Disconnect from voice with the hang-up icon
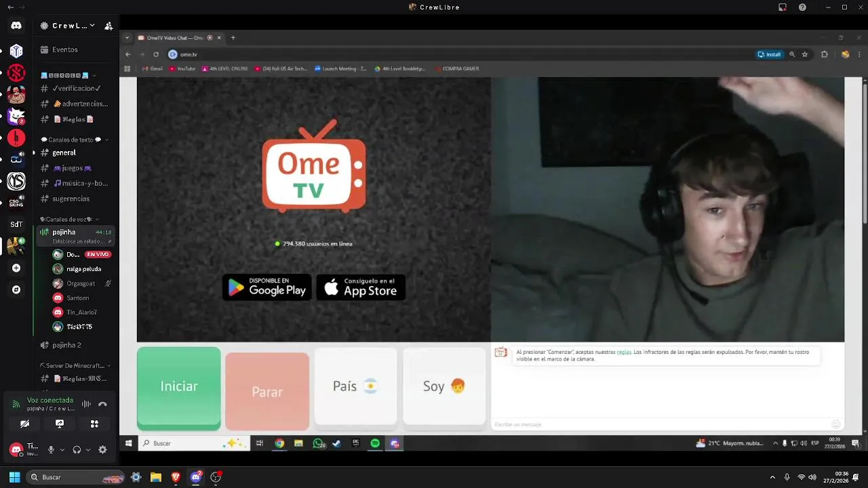The height and width of the screenshot is (488, 868). 102,404
